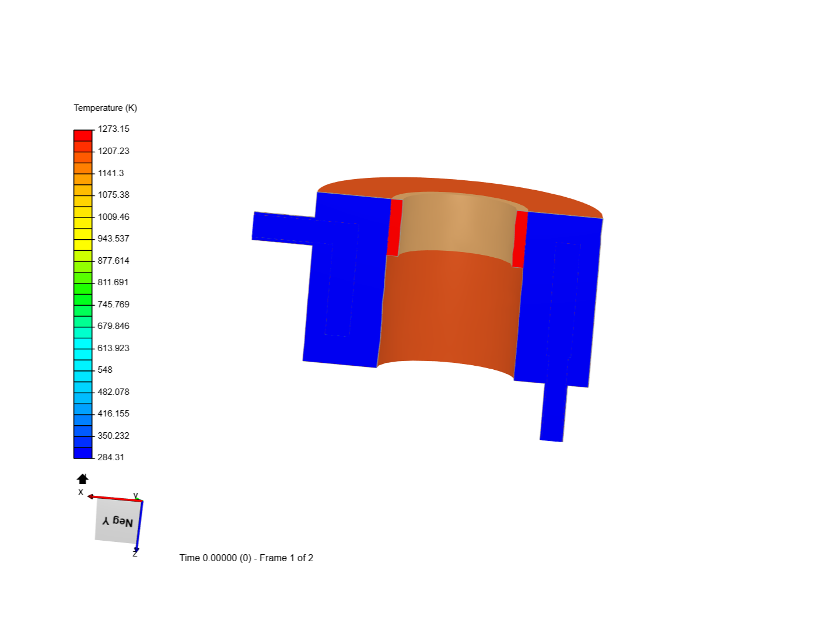Screen dimensions: 840x630
Task: Toggle the orange heated cylinder visibility
Action: pos(449,315)
